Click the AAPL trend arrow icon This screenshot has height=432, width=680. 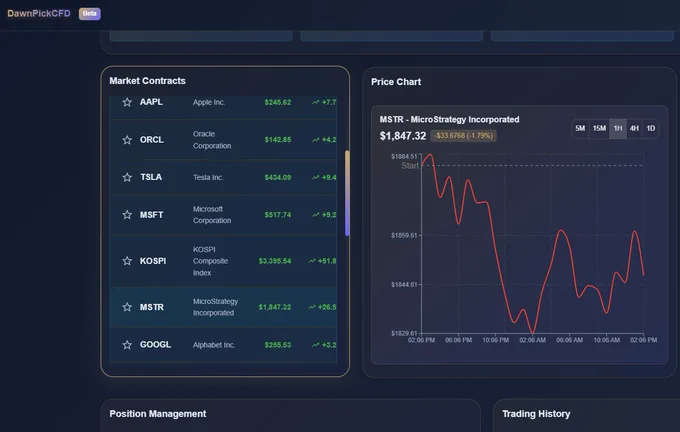pyautogui.click(x=316, y=102)
